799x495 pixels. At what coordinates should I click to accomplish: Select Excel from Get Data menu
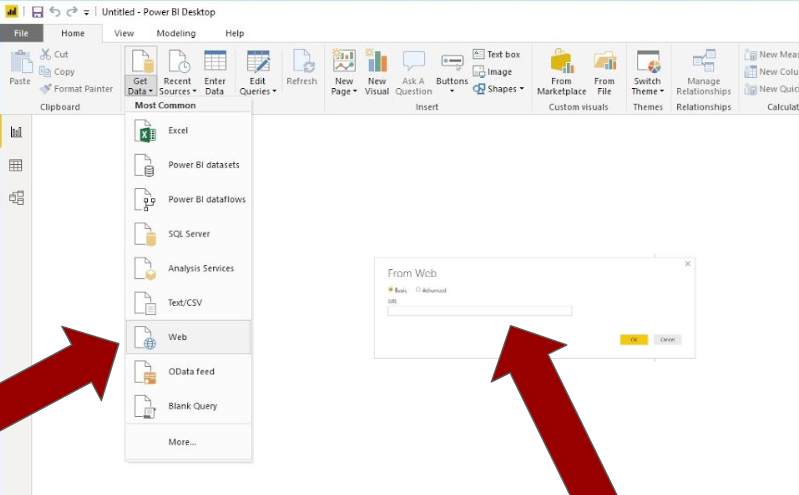tap(189, 131)
